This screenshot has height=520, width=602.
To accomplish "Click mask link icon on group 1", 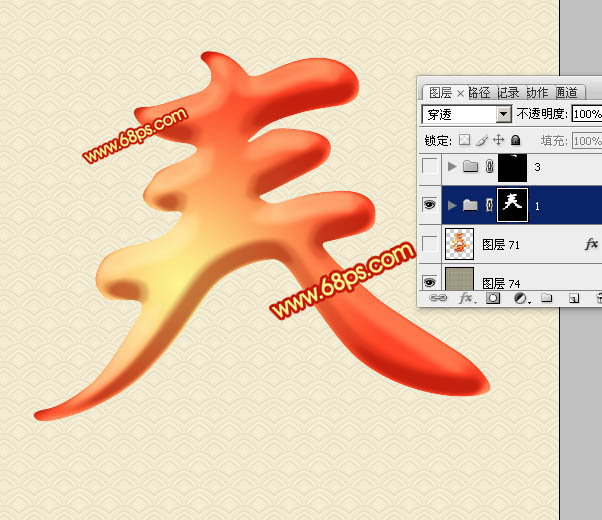I will click(x=489, y=205).
